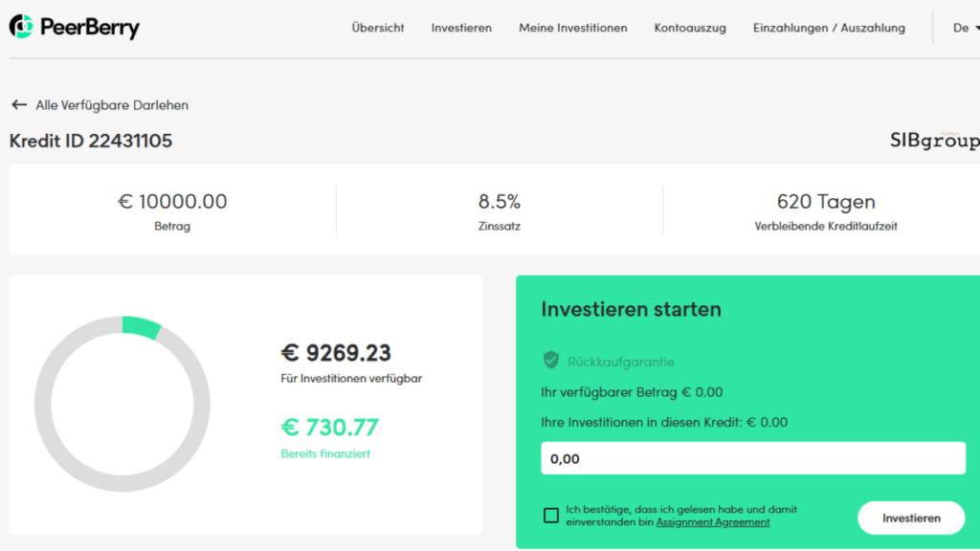980x551 pixels.
Task: Open the De language dropdown
Action: coord(963,28)
